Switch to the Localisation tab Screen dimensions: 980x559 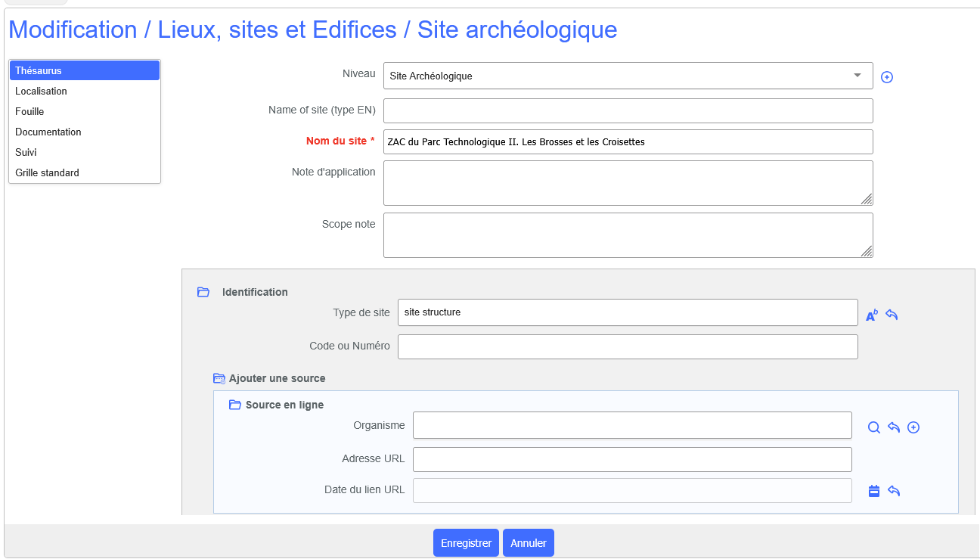(41, 91)
